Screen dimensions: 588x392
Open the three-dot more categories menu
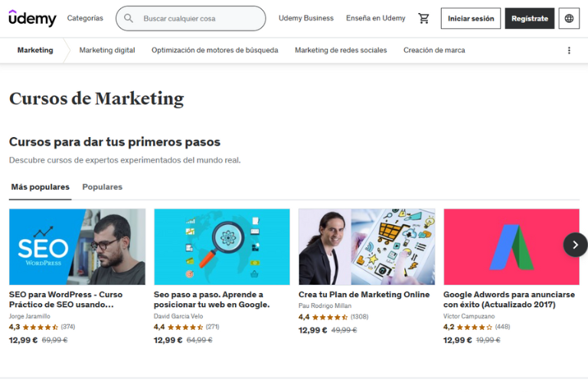pos(569,51)
